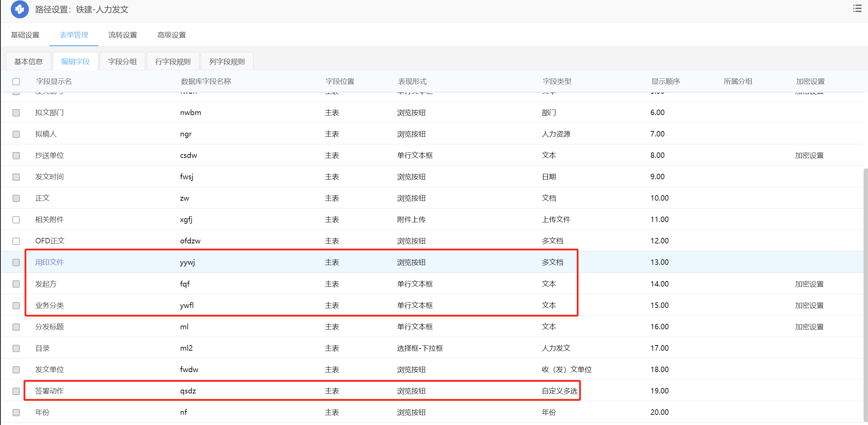
Task: Click the blue workflow logo icon
Action: [x=20, y=10]
